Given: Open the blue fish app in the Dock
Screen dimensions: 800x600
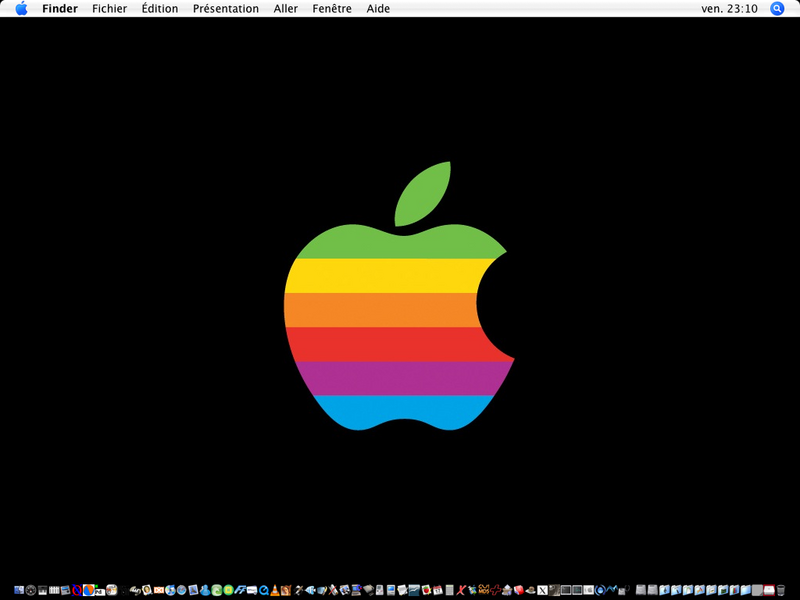Looking at the screenshot, I should coord(310,590).
